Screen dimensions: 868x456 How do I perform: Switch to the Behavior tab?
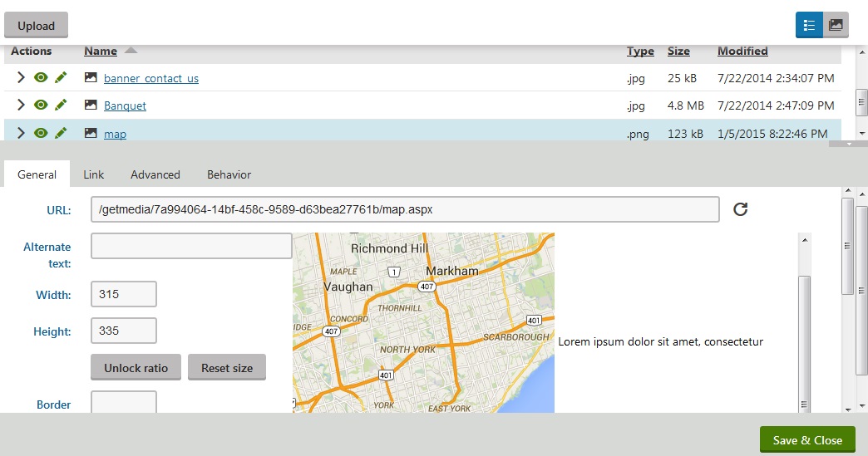click(x=229, y=174)
